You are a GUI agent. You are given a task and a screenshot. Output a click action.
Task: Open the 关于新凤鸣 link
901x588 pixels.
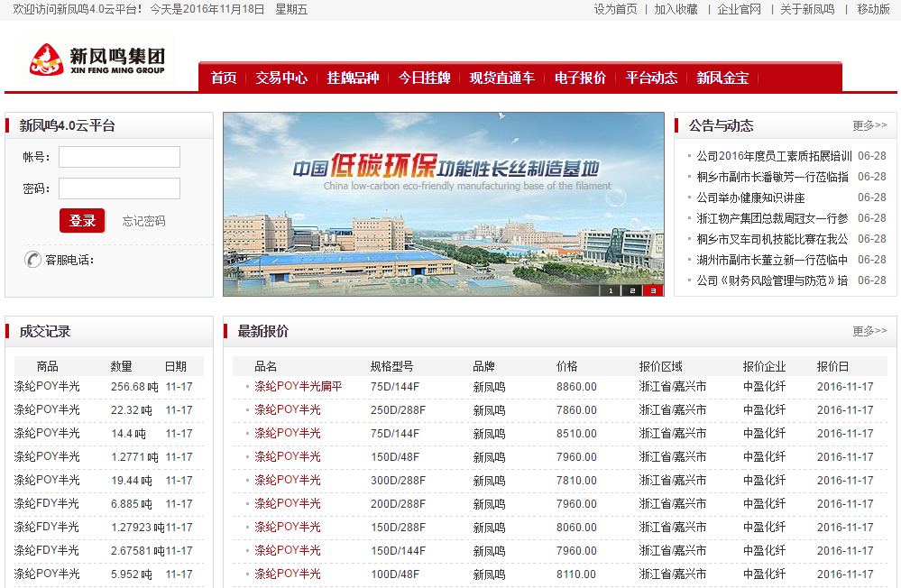pyautogui.click(x=807, y=9)
